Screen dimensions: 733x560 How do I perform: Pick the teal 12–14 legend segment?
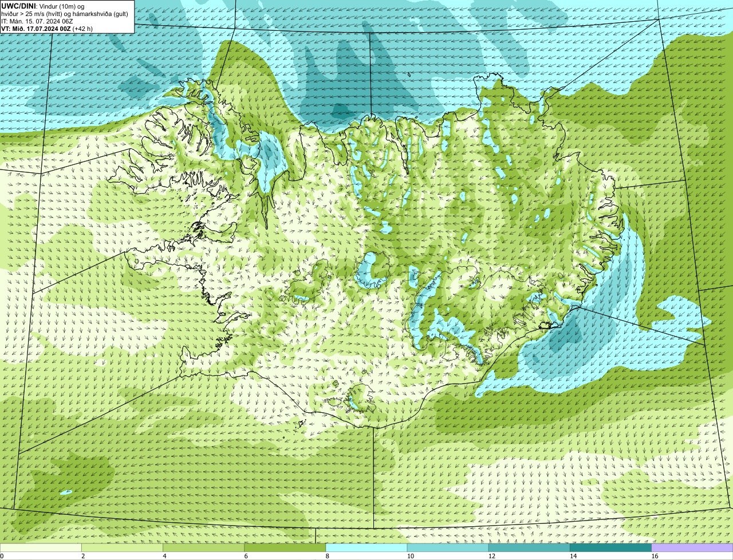529,547
